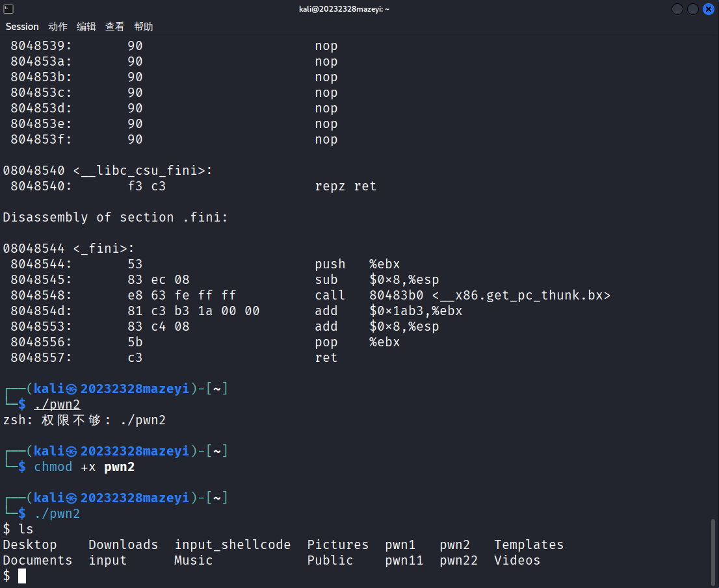Click the address 804853f:

(41, 139)
